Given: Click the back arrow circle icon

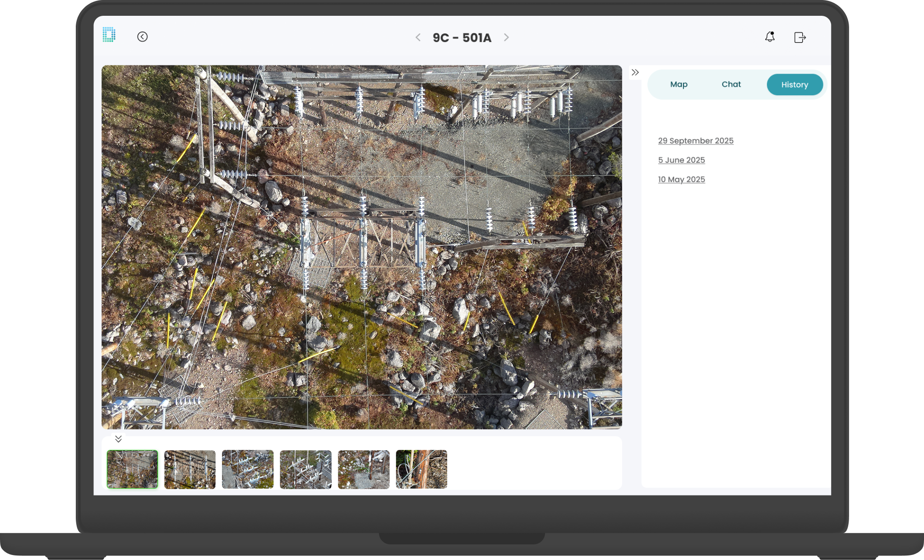Looking at the screenshot, I should tap(142, 37).
